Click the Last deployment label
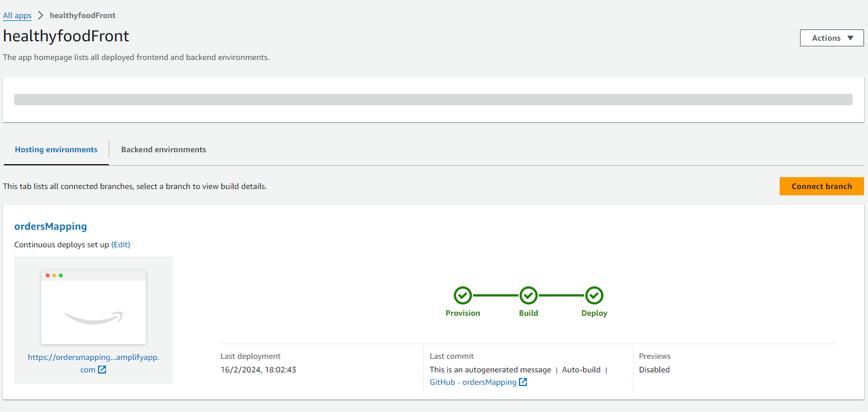The height and width of the screenshot is (412, 868). point(250,356)
